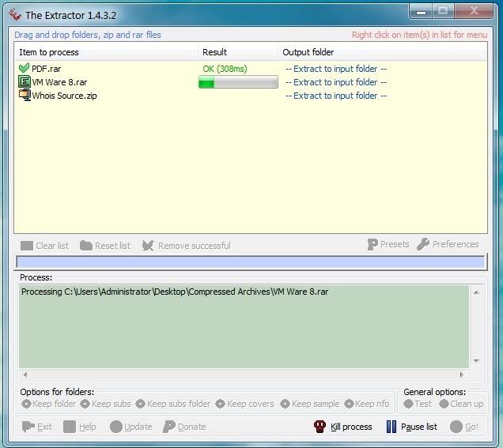Click the Help square icon
This screenshot has width=503, height=448.
[x=70, y=427]
